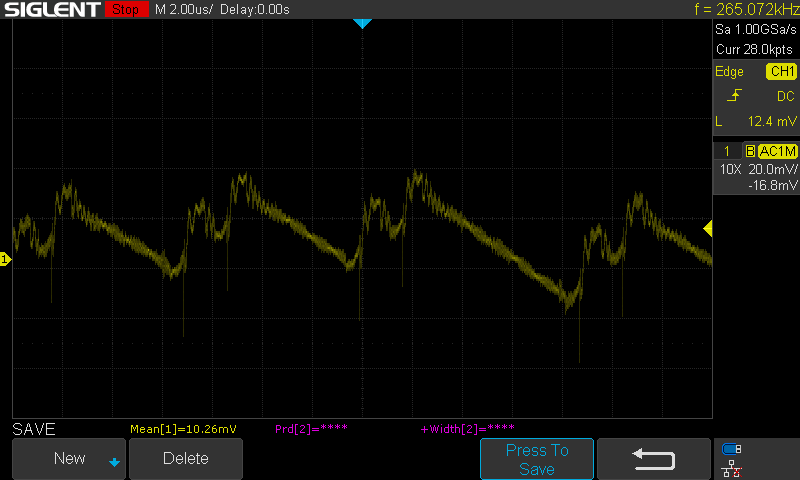Click the USB drive status icon
The image size is (800, 480).
[731, 449]
